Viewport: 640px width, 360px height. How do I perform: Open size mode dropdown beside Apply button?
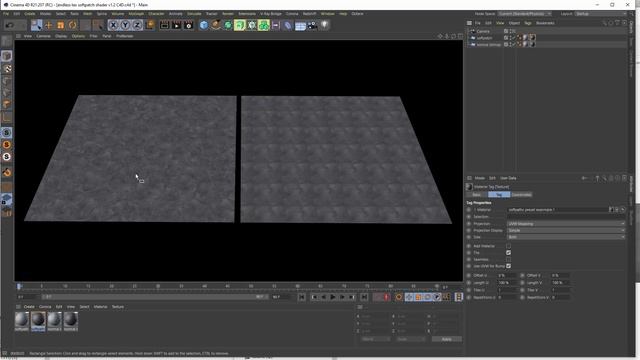point(411,339)
